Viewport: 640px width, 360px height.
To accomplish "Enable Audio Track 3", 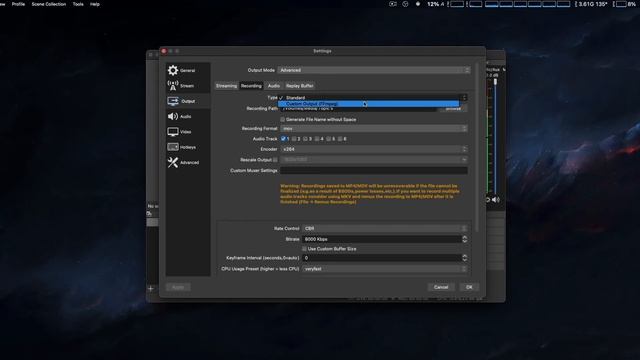I will 305,139.
